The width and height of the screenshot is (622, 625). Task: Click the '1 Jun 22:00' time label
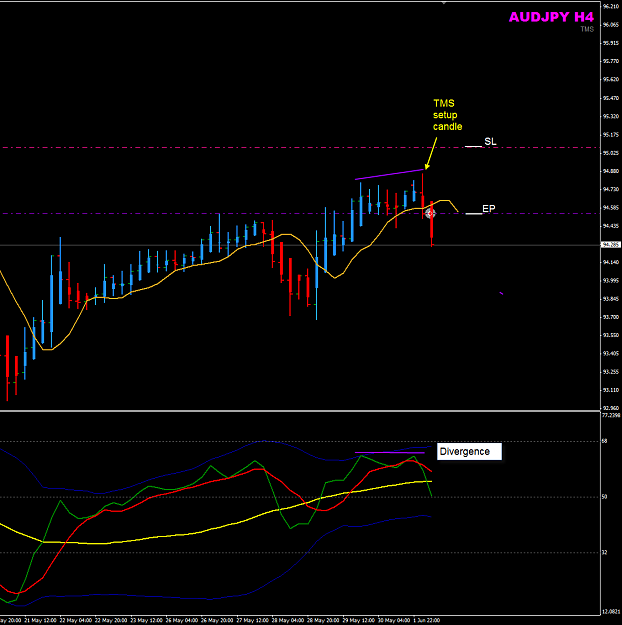[x=427, y=621]
